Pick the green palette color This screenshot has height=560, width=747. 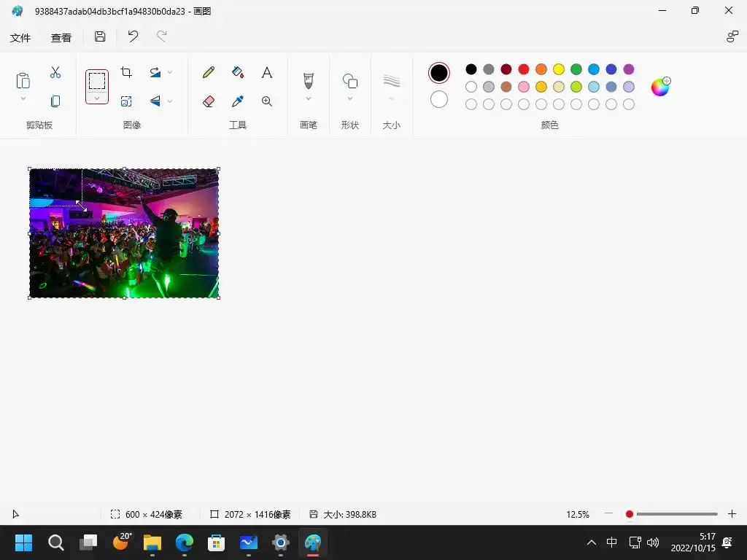pyautogui.click(x=576, y=69)
